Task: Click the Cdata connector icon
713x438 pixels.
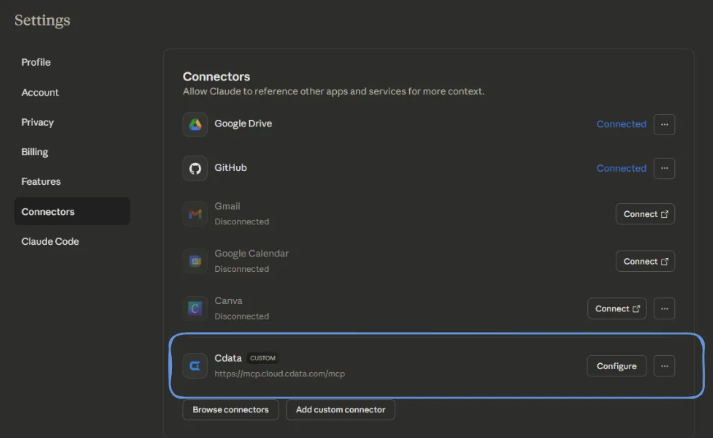Action: [x=195, y=366]
